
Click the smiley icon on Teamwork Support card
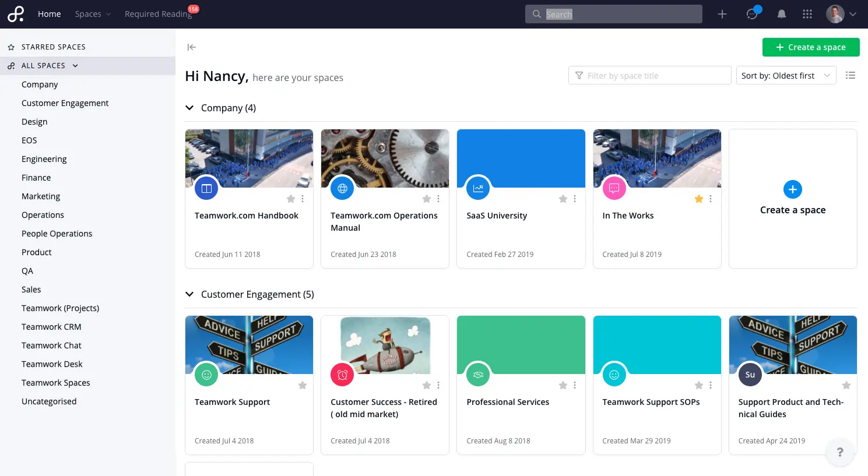point(206,375)
